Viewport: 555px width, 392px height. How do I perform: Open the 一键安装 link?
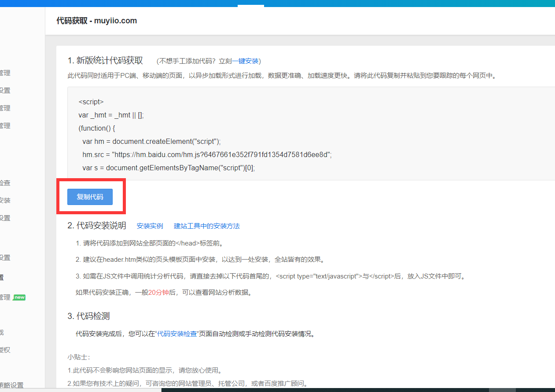246,61
